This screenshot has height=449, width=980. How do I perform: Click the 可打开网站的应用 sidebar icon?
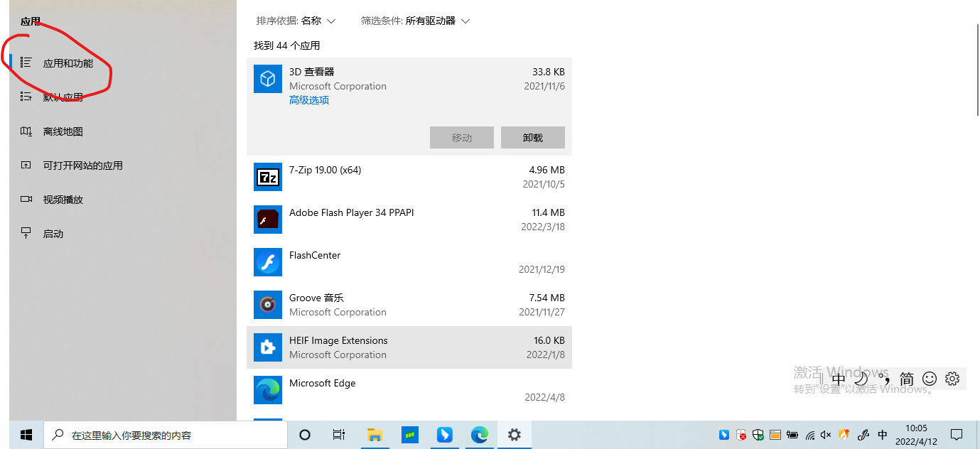(x=26, y=166)
